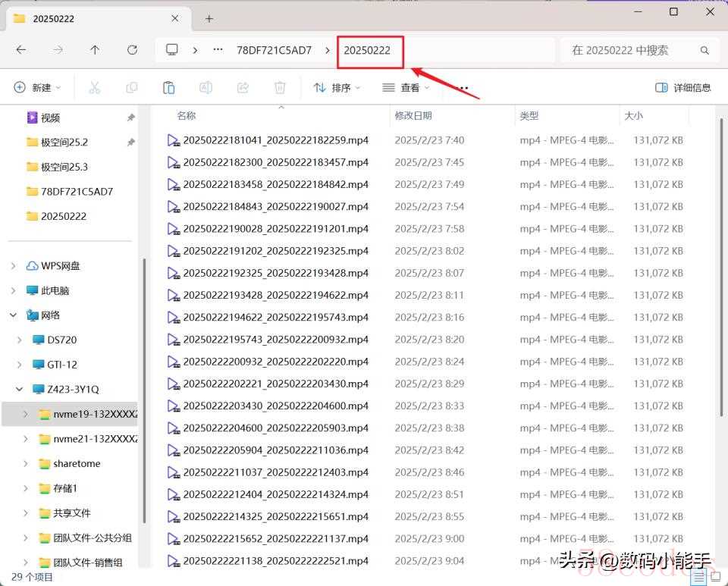This screenshot has height=586, width=728.
Task: Open the 查看 view dropdown
Action: coord(406,88)
